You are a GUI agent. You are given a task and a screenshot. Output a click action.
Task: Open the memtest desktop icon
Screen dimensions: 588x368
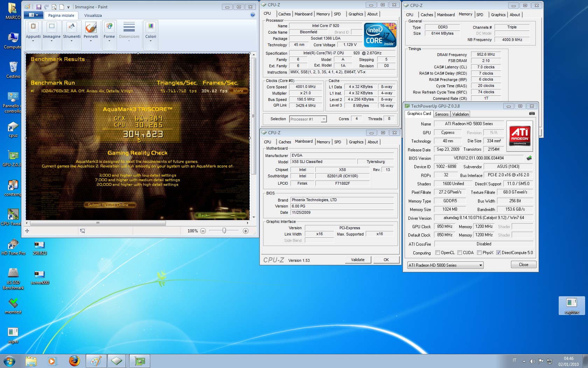[13, 306]
